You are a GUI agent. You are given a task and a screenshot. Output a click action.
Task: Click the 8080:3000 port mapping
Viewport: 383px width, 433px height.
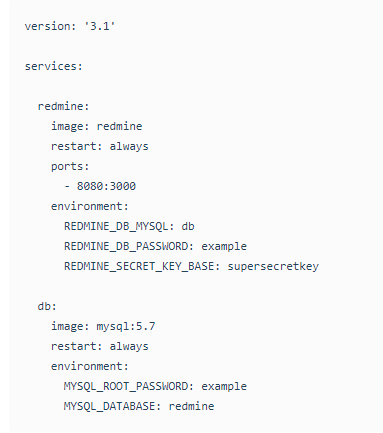pyautogui.click(x=106, y=186)
